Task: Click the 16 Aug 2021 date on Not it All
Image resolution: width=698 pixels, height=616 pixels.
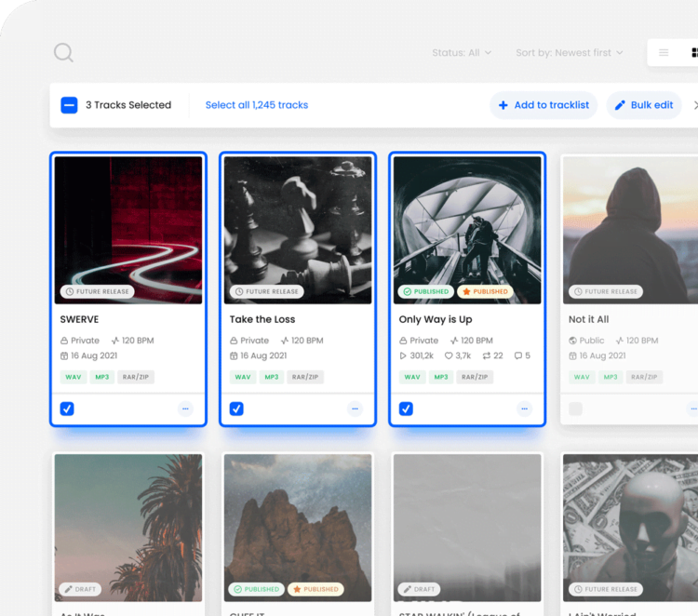Action: click(x=602, y=355)
